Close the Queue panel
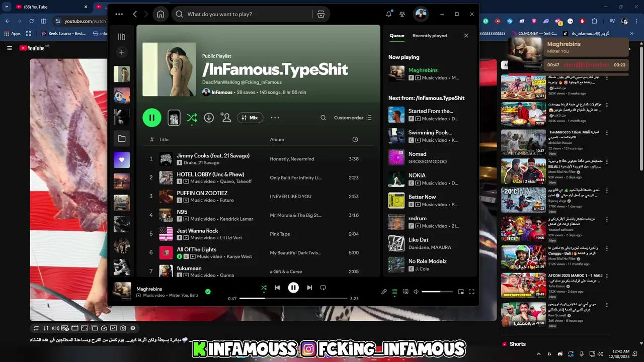 pyautogui.click(x=466, y=36)
